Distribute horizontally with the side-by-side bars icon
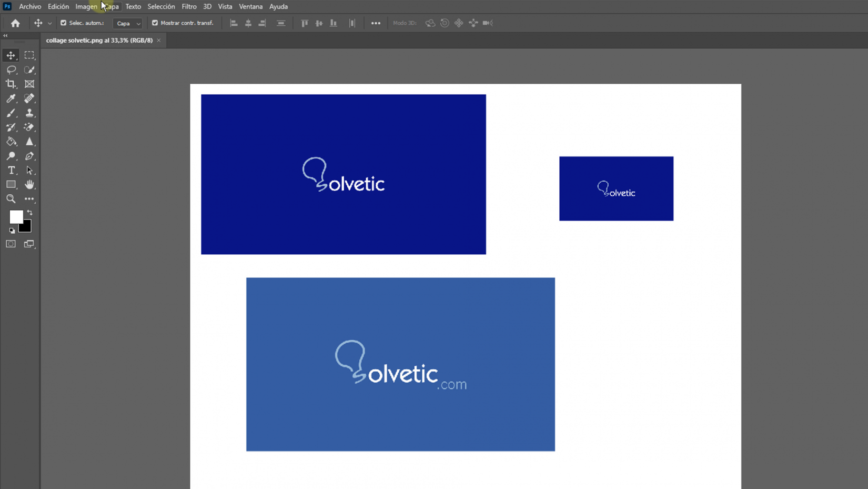 click(352, 23)
